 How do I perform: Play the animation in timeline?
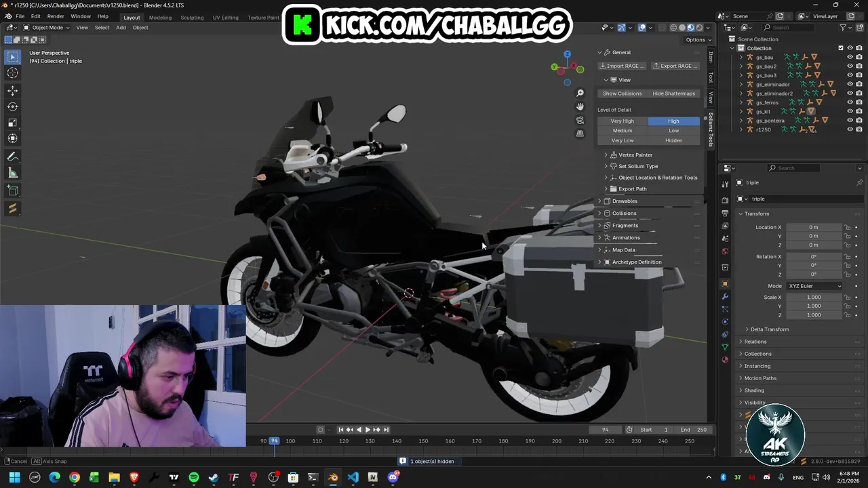pos(368,430)
